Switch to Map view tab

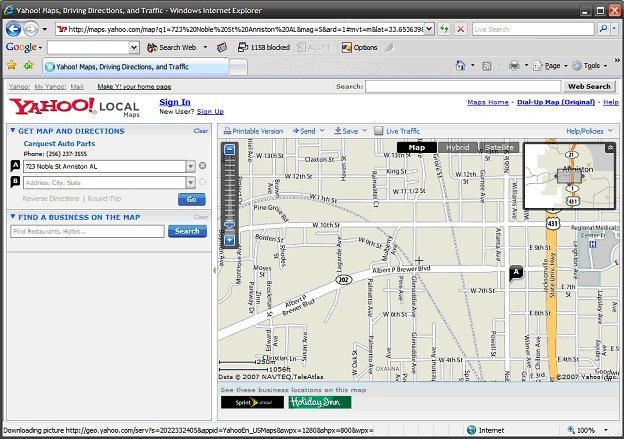[x=417, y=147]
